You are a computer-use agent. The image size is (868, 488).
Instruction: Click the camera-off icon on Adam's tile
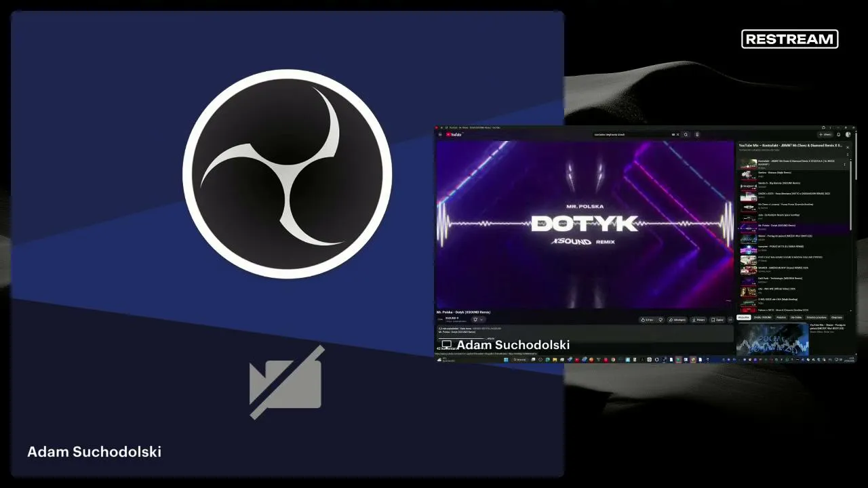tap(287, 383)
